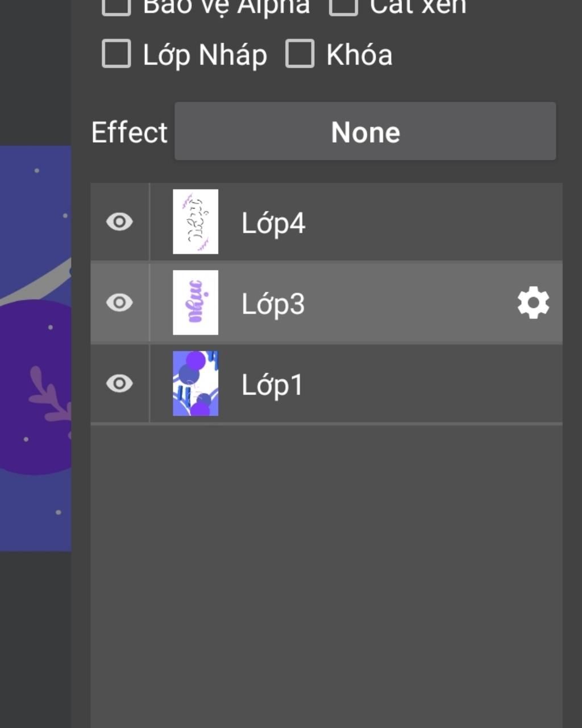This screenshot has height=728, width=582.
Task: Hide the Lớp4 layer using eye icon
Action: (119, 222)
